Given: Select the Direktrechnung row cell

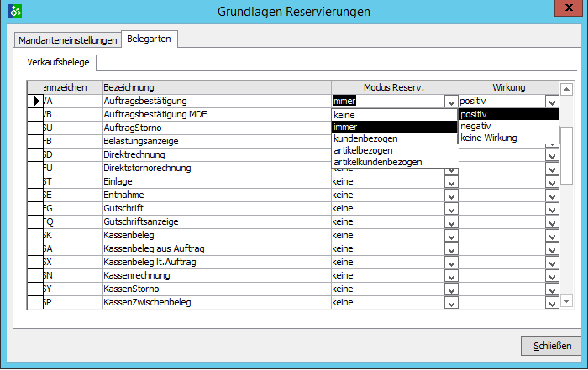Looking at the screenshot, I should coord(215,155).
